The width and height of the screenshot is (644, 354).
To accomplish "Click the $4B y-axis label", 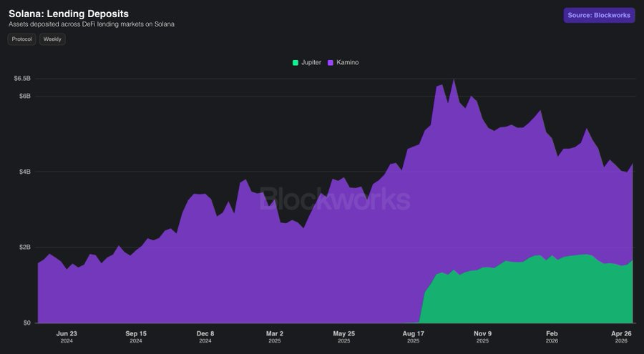I will click(24, 172).
